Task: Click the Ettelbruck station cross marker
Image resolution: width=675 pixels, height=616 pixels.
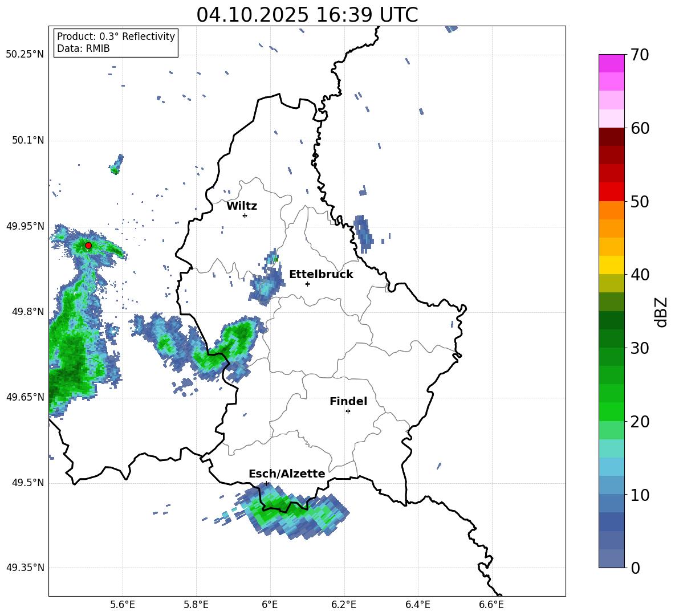Action: 307,284
